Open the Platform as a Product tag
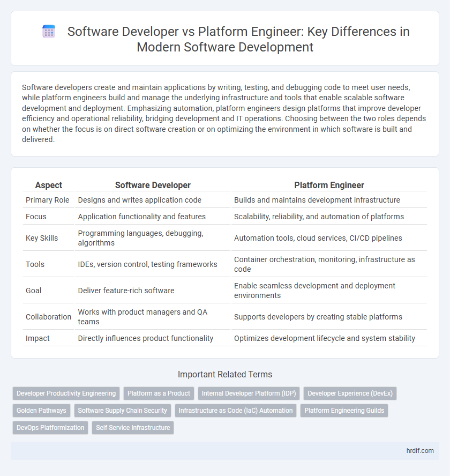Viewport: 450px width, 476px height. click(159, 393)
